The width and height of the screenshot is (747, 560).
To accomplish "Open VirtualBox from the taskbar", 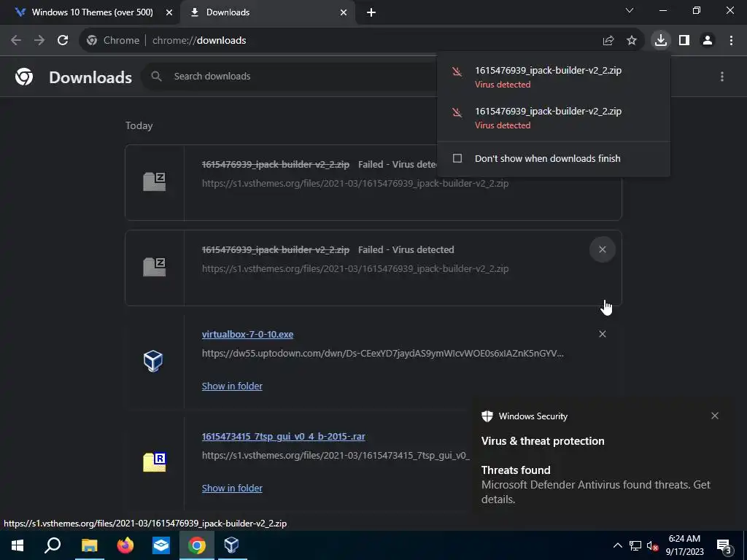I will click(231, 545).
